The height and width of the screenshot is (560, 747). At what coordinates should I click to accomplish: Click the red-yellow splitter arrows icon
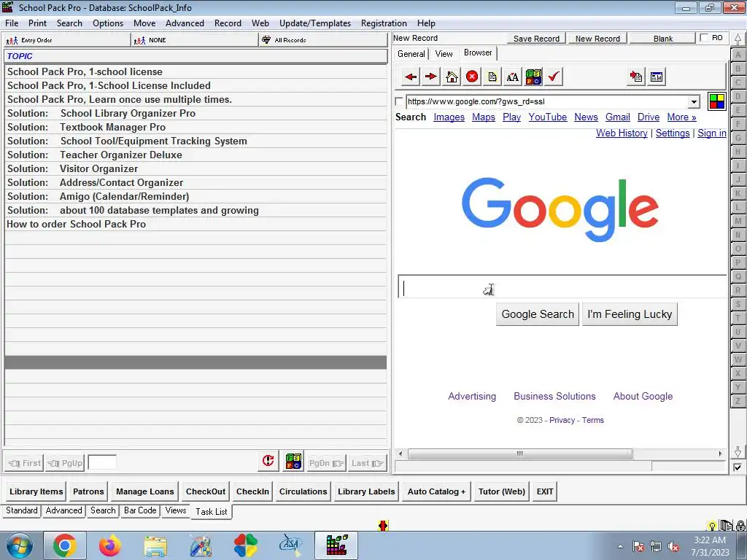384,526
